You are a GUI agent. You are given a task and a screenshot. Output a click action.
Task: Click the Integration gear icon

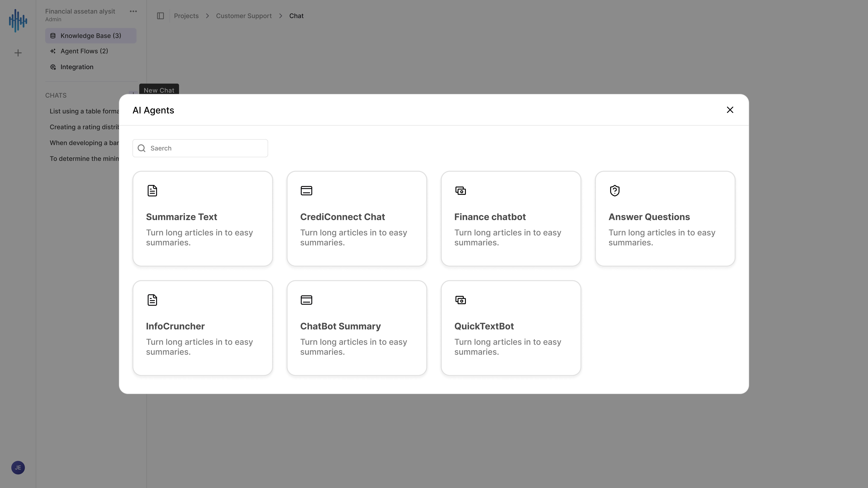(53, 67)
